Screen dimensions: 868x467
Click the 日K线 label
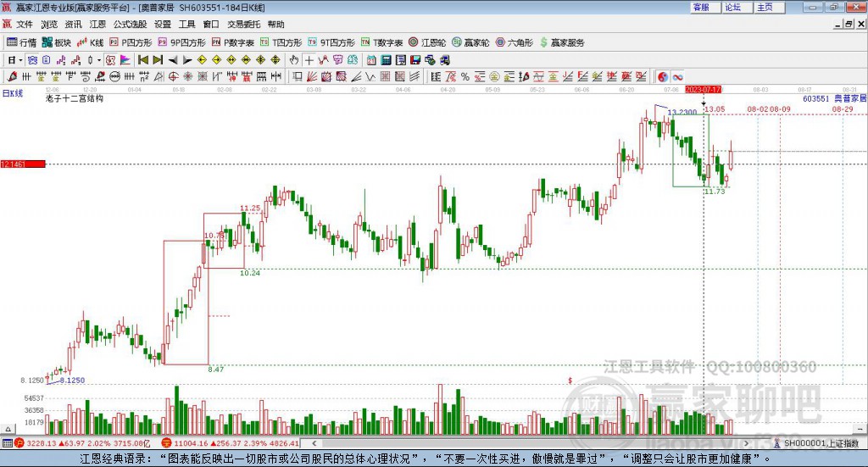click(13, 93)
